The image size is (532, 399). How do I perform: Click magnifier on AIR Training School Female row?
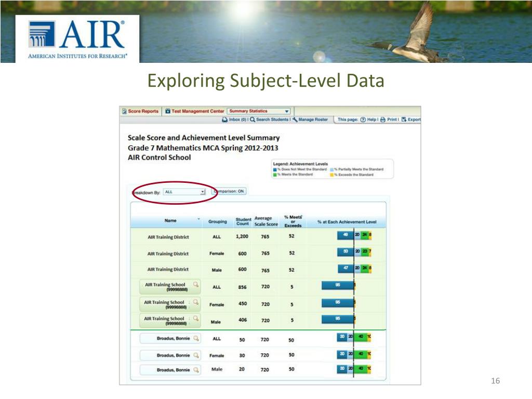pyautogui.click(x=196, y=302)
